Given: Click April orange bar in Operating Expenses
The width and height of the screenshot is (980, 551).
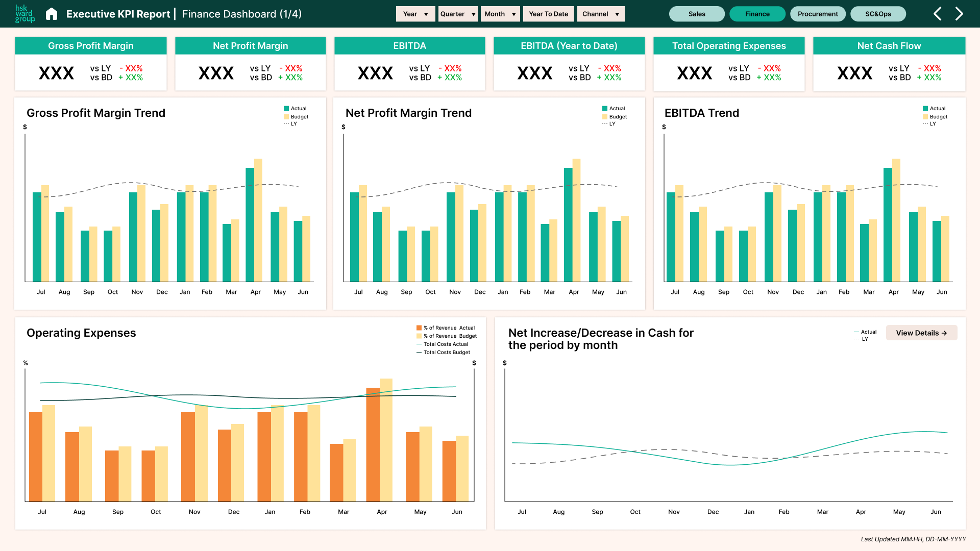Looking at the screenshot, I should click(x=373, y=444).
